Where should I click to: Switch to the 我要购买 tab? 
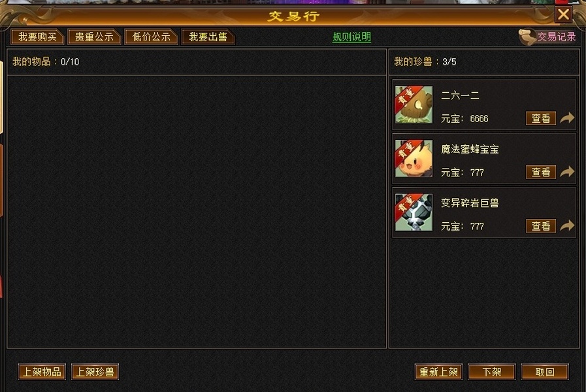coord(37,37)
